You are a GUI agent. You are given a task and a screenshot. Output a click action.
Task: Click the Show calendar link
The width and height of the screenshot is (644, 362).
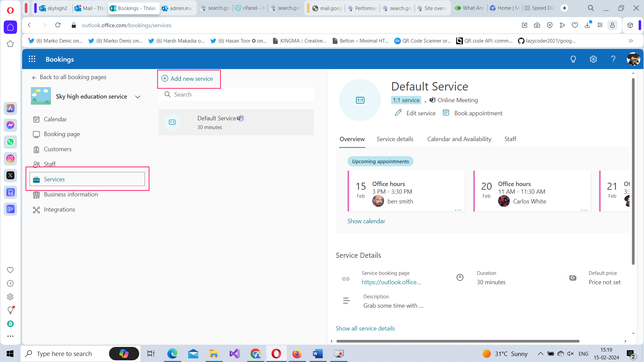tap(366, 221)
